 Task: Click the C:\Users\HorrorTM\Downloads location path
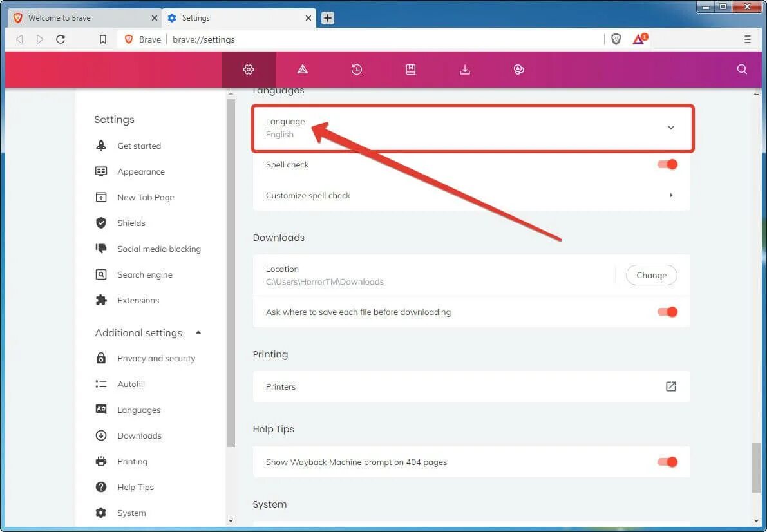[x=325, y=282]
